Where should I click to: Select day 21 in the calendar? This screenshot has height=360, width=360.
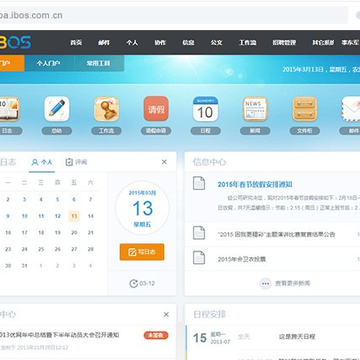pos(90,233)
